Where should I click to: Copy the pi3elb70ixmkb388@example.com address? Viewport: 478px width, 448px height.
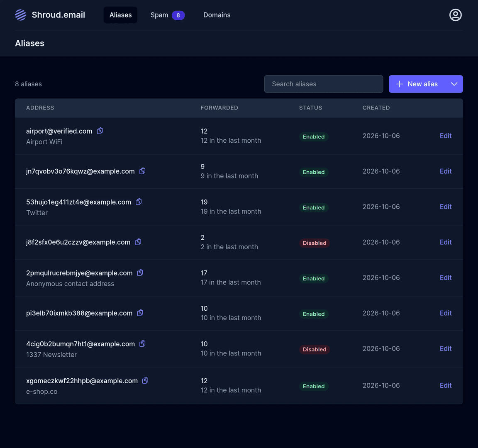[x=140, y=313]
